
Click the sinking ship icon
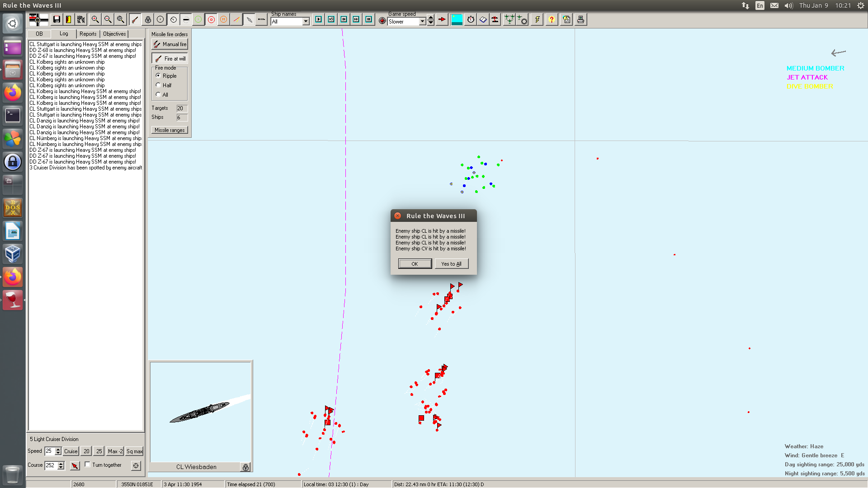pyautogui.click(x=495, y=19)
